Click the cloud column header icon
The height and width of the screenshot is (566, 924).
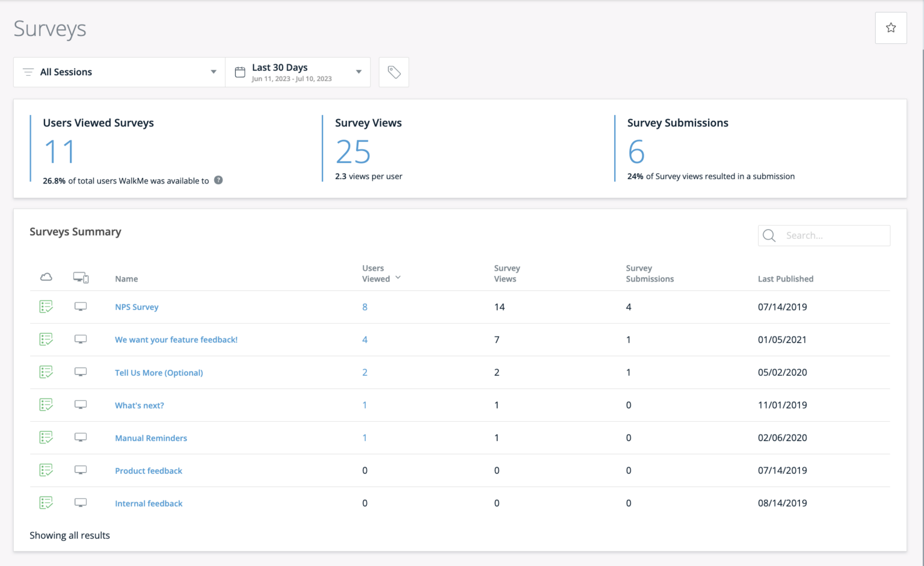(46, 277)
